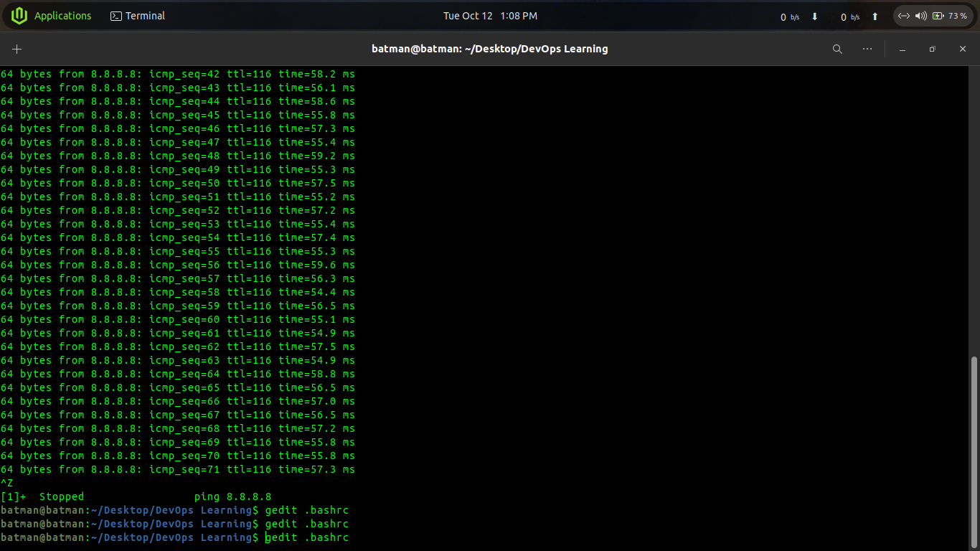Open the terminal search icon
The width and height of the screenshot is (980, 551).
(837, 49)
